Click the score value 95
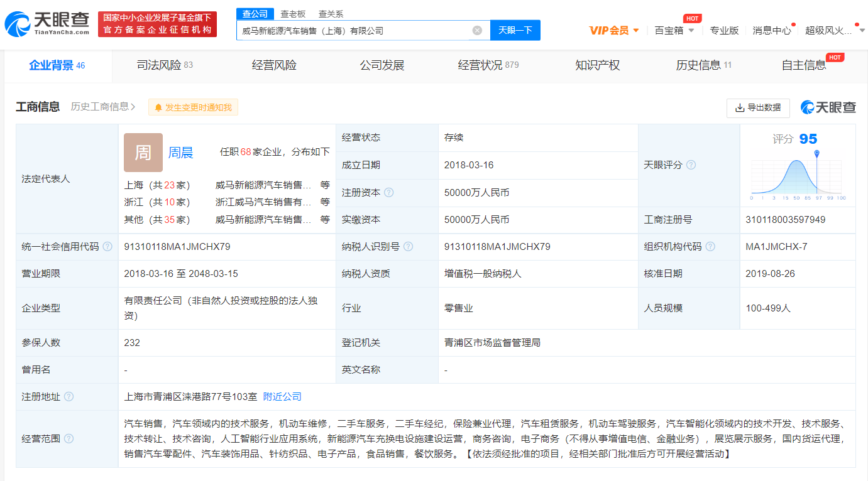The width and height of the screenshot is (868, 481). pos(808,139)
